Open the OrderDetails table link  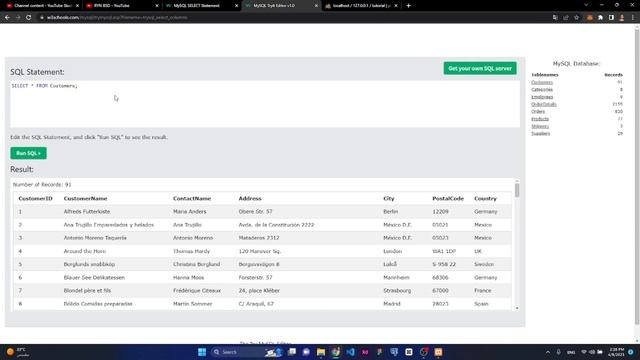(x=544, y=104)
